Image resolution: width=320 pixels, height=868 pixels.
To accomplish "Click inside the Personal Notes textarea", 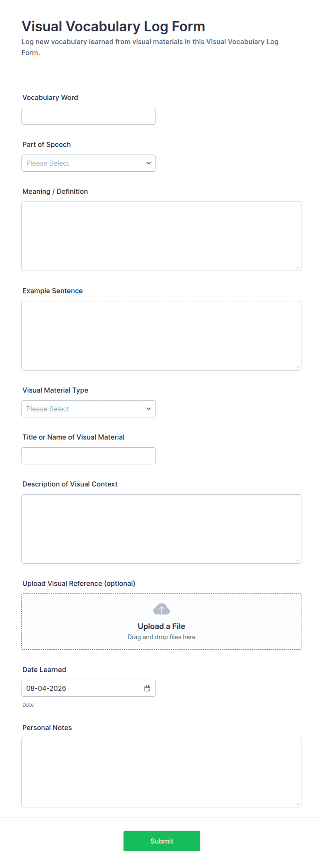I will [161, 772].
